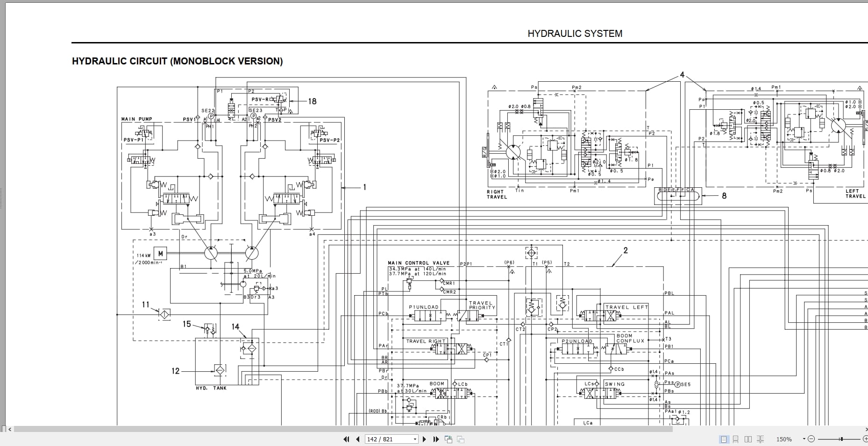Click callout number 8
This screenshot has height=446, width=868.
point(724,196)
